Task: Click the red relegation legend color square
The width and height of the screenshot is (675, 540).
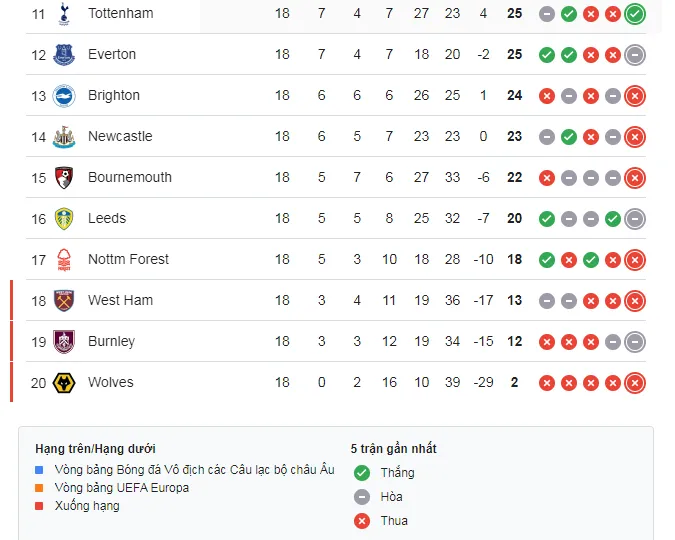Action: pos(39,506)
